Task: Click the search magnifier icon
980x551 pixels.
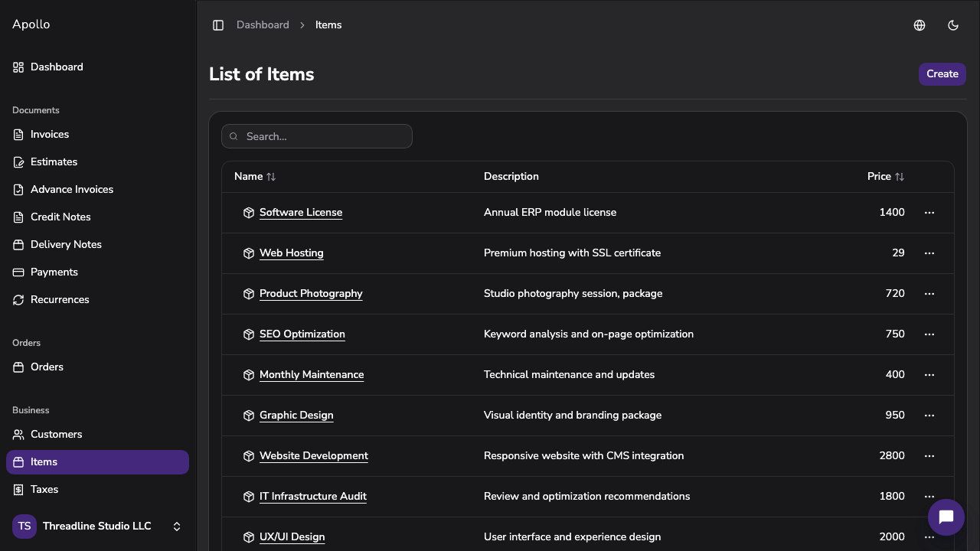Action: (x=234, y=136)
